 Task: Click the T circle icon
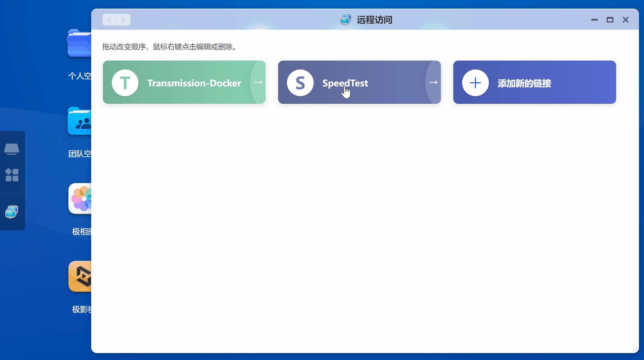[x=125, y=83]
